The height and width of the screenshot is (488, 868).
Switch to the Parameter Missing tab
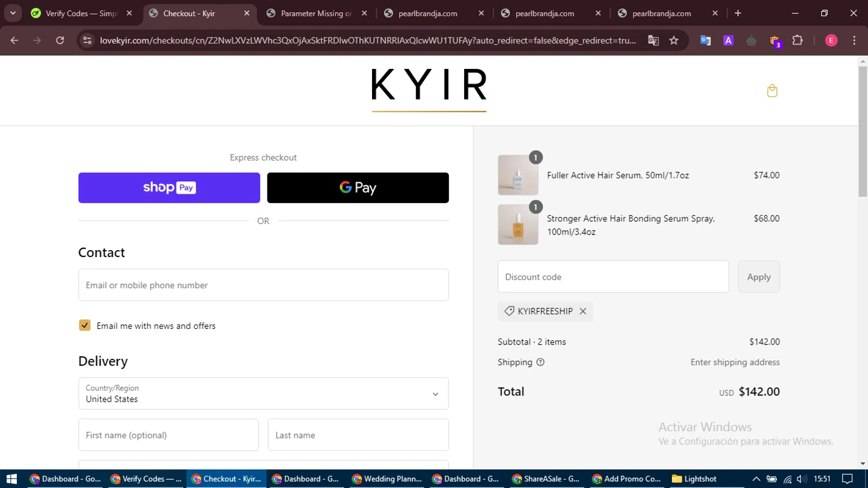point(316,13)
